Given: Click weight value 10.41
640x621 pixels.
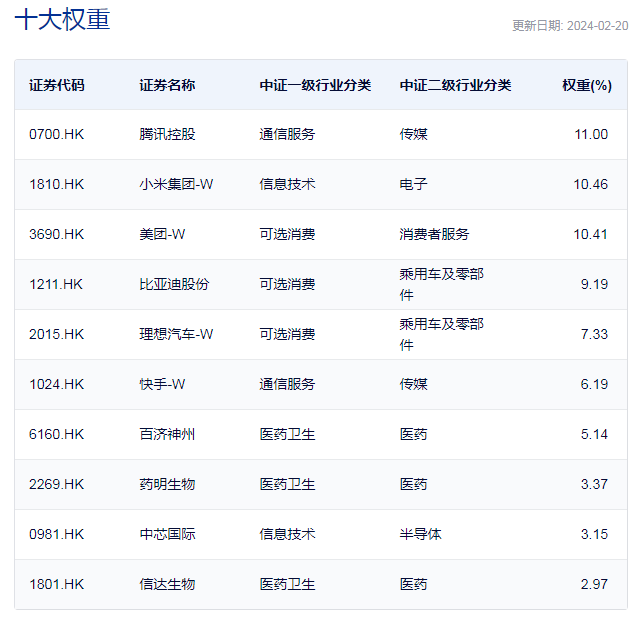Looking at the screenshot, I should pyautogui.click(x=591, y=234).
